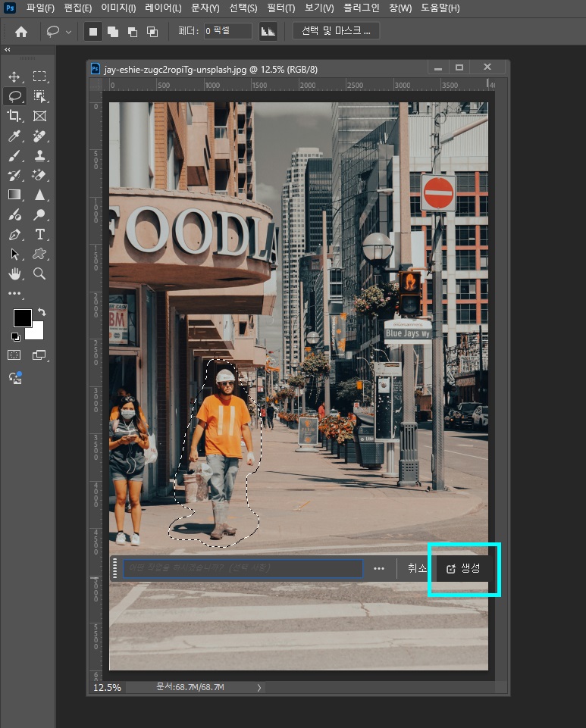
Task: Reset default foreground and background colors
Action: click(x=15, y=337)
